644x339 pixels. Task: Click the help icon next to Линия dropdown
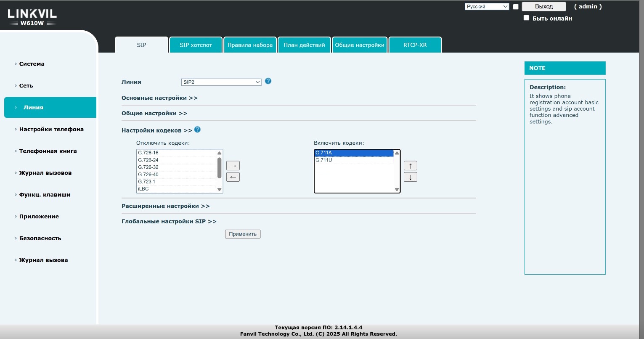tap(268, 81)
